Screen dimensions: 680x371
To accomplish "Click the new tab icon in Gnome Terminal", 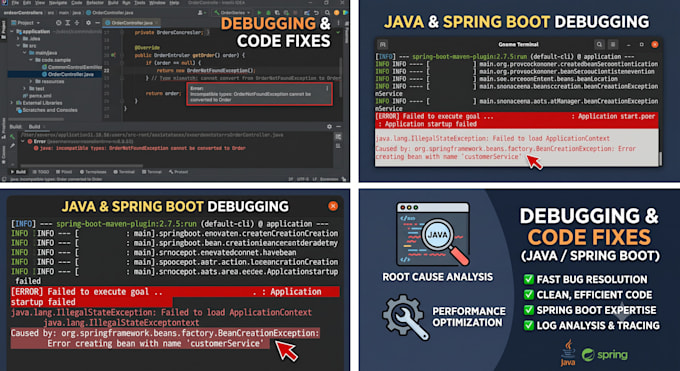I will click(382, 44).
